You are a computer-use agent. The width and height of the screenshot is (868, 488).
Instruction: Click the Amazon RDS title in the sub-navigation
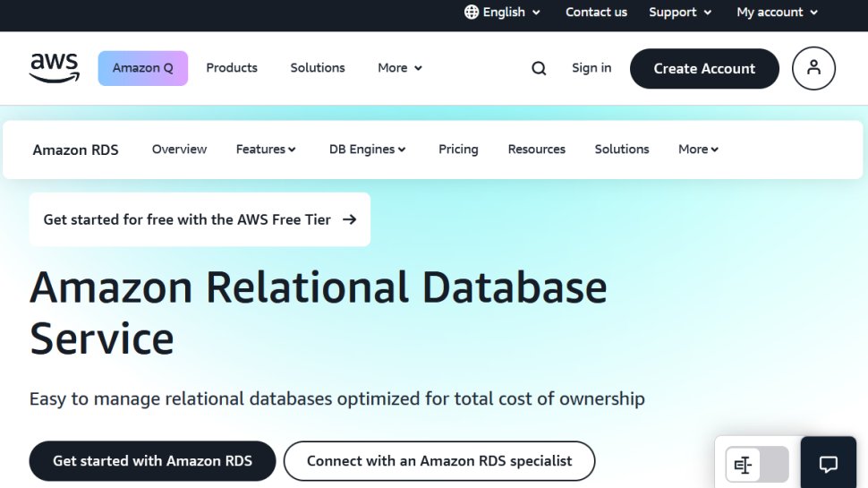tap(75, 150)
